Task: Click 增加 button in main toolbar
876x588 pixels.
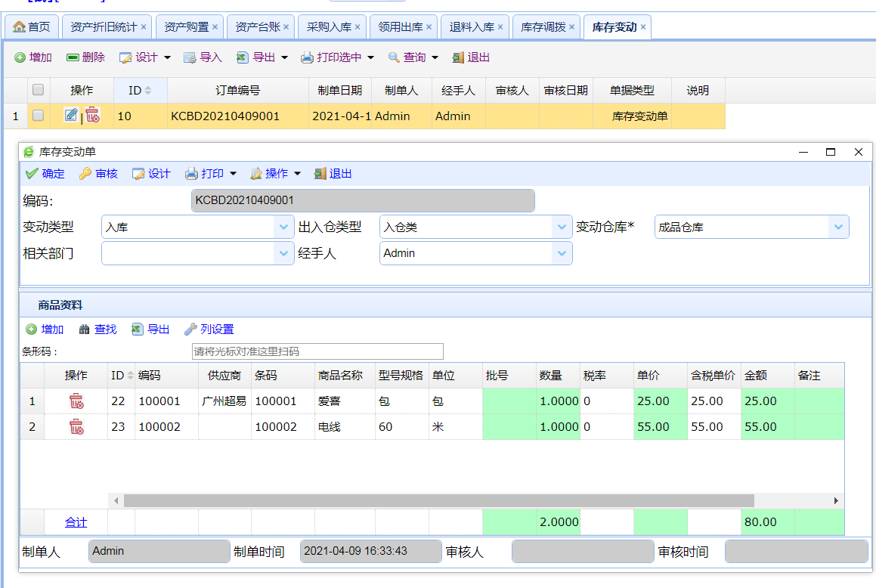Action: point(33,57)
